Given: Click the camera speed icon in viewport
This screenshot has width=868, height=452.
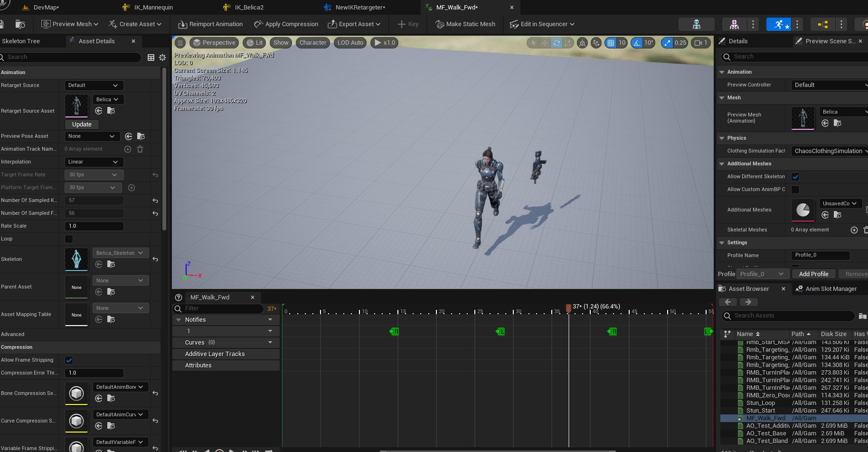Looking at the screenshot, I should tap(698, 43).
